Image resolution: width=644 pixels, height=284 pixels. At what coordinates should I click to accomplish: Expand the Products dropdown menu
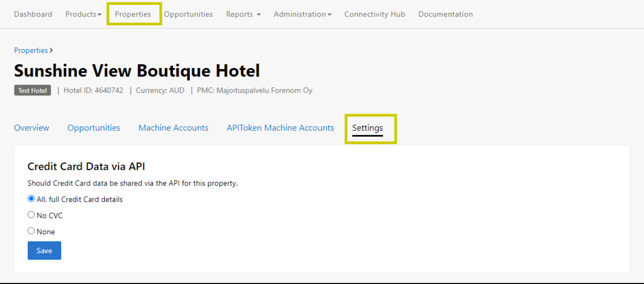[83, 14]
